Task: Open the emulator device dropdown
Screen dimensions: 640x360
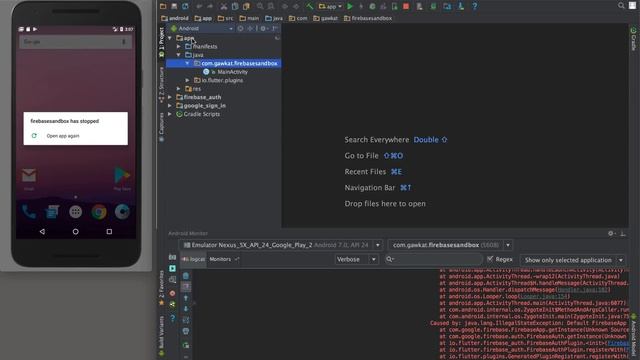Action: point(282,245)
